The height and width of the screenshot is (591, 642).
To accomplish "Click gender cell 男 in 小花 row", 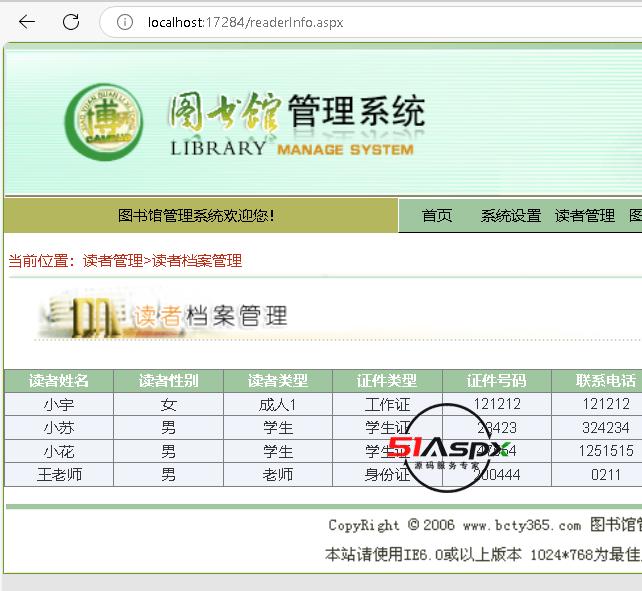I will 168,451.
